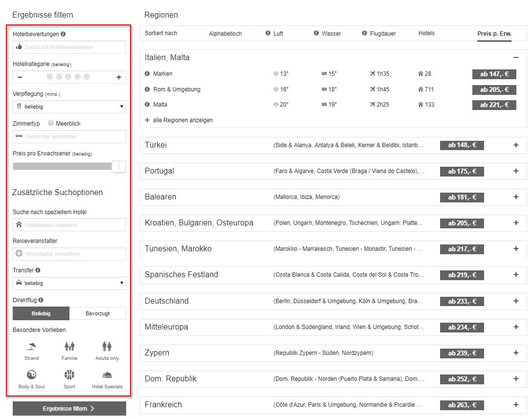Image resolution: width=532 pixels, height=419 pixels.
Task: Click info icon beside Marken region
Action: (147, 74)
